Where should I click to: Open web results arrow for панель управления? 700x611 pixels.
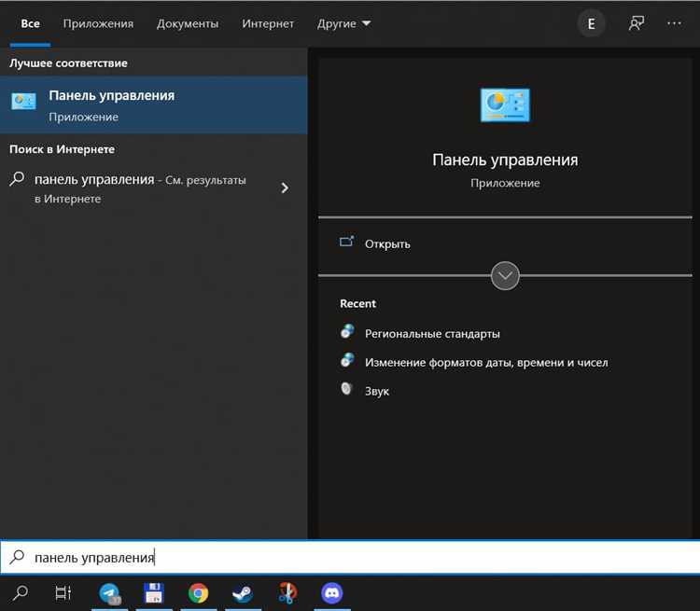click(x=285, y=187)
